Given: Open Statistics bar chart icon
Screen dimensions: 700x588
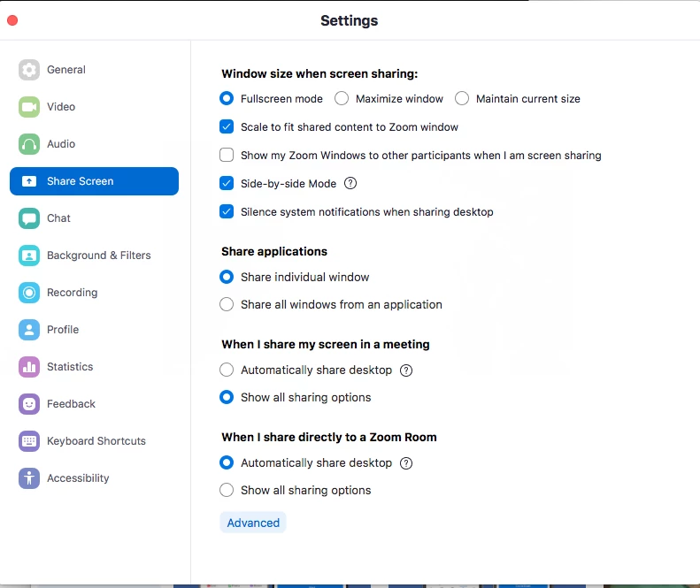Looking at the screenshot, I should click(29, 367).
